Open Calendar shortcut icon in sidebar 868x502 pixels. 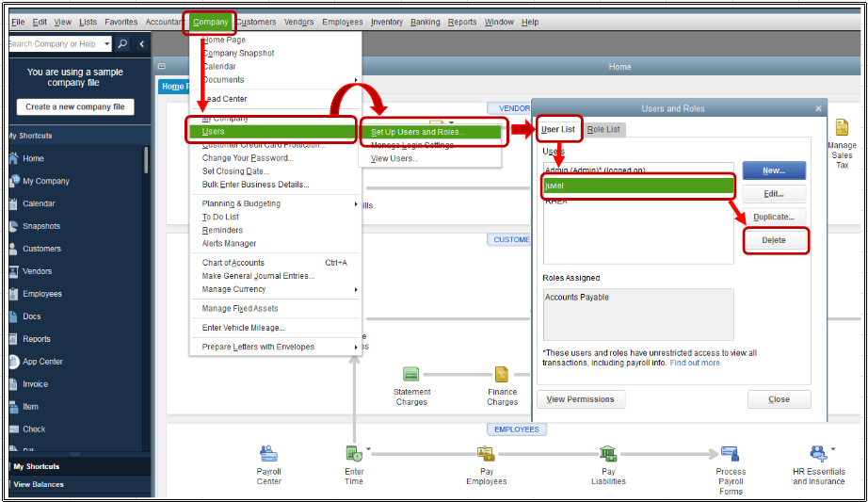13,203
